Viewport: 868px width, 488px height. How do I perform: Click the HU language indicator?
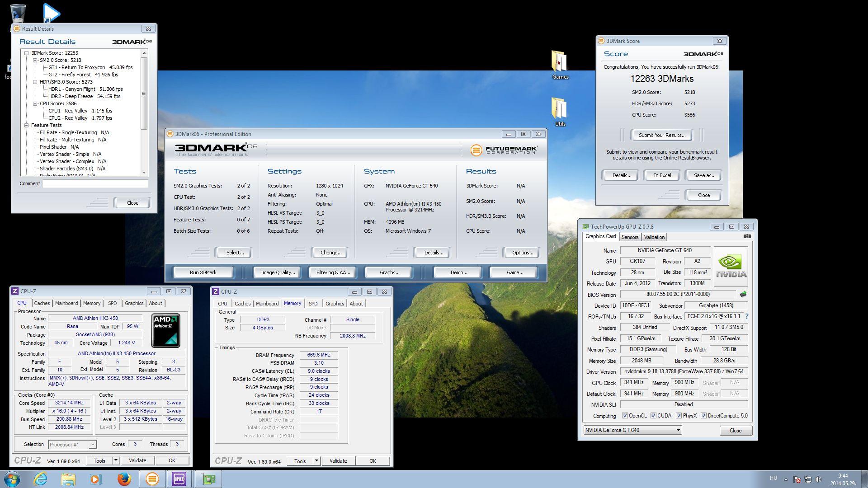pyautogui.click(x=773, y=478)
